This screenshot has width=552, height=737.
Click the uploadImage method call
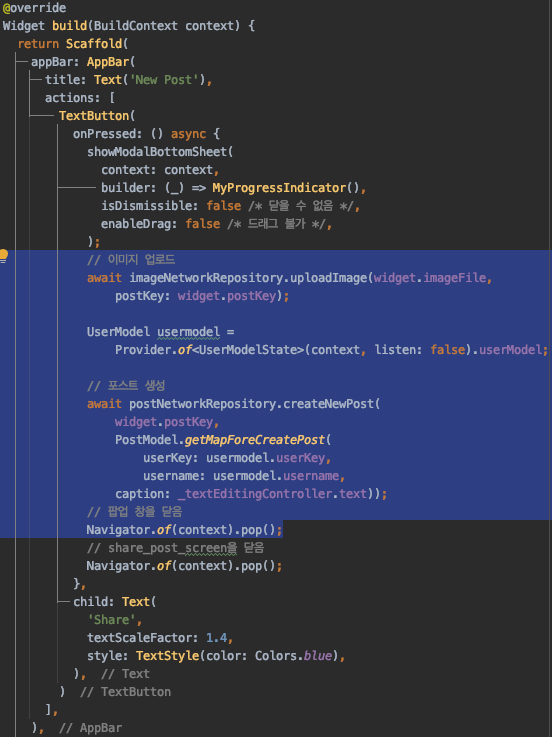(328, 278)
